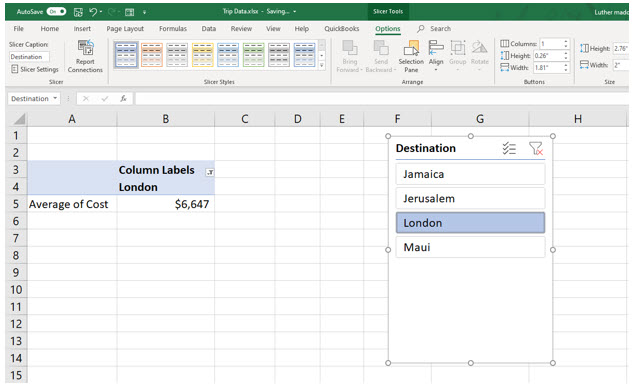The image size is (632, 388).
Task: Apply the orange slicer style
Action: [152, 55]
